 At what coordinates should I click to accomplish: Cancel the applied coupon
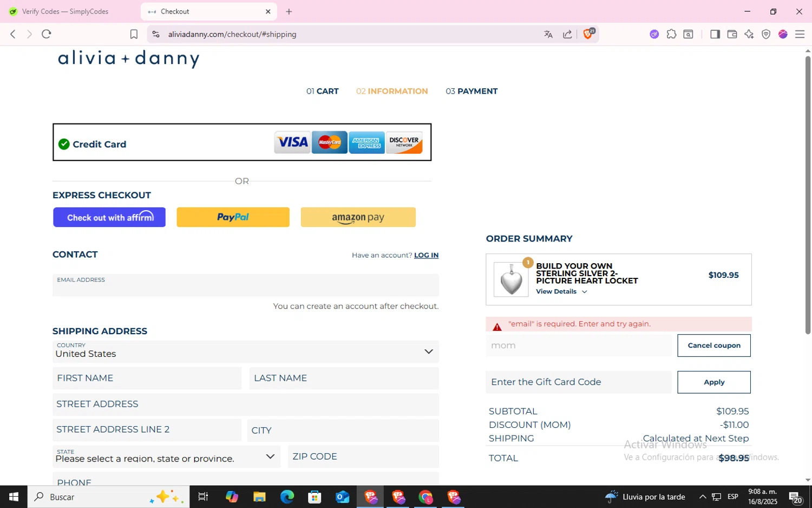tap(714, 346)
